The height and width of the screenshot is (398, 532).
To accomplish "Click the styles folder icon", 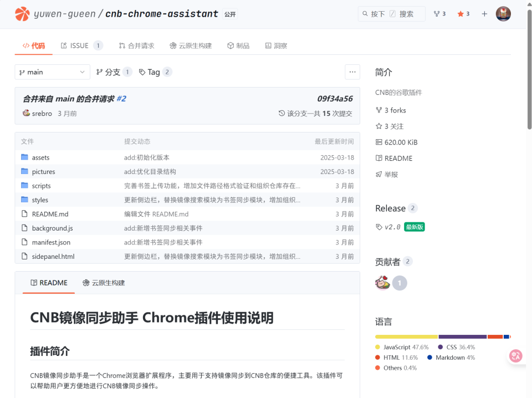I will (x=24, y=200).
